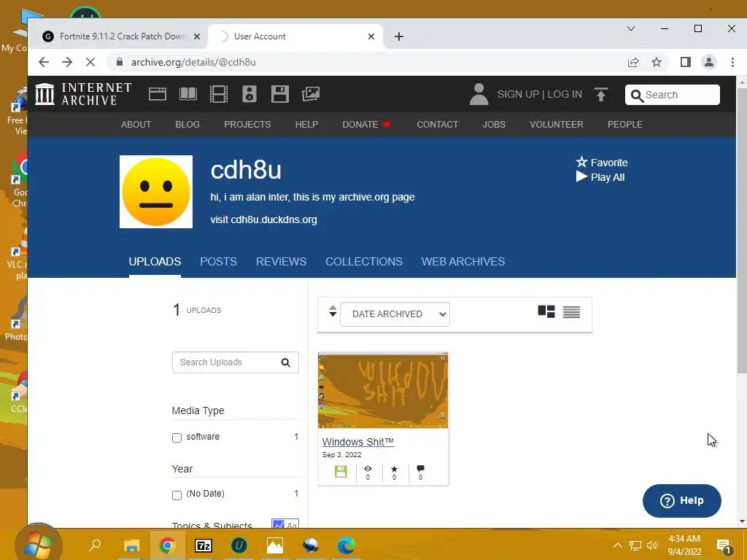The image size is (747, 560).
Task: Click the address bar URL
Action: tap(193, 62)
